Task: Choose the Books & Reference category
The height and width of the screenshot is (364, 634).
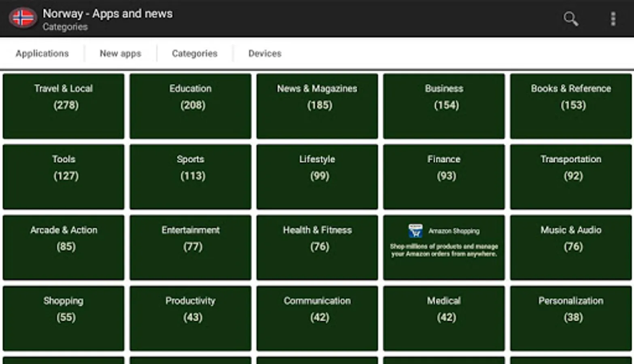Action: click(x=571, y=106)
